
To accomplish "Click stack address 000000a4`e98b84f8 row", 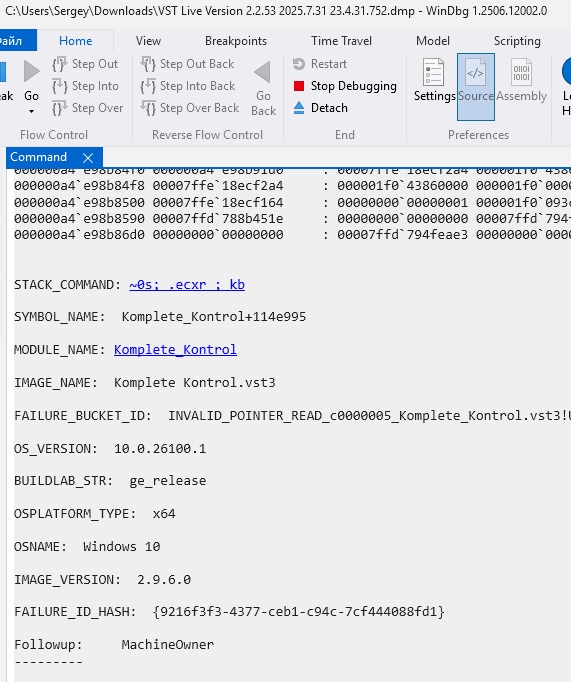I will click(292, 186).
